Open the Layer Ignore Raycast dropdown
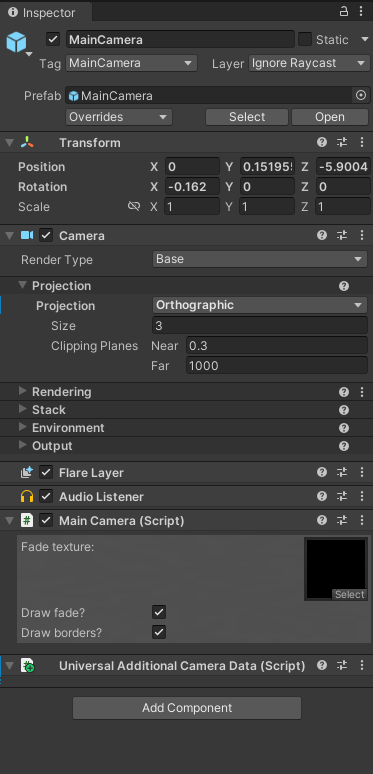 coord(308,63)
